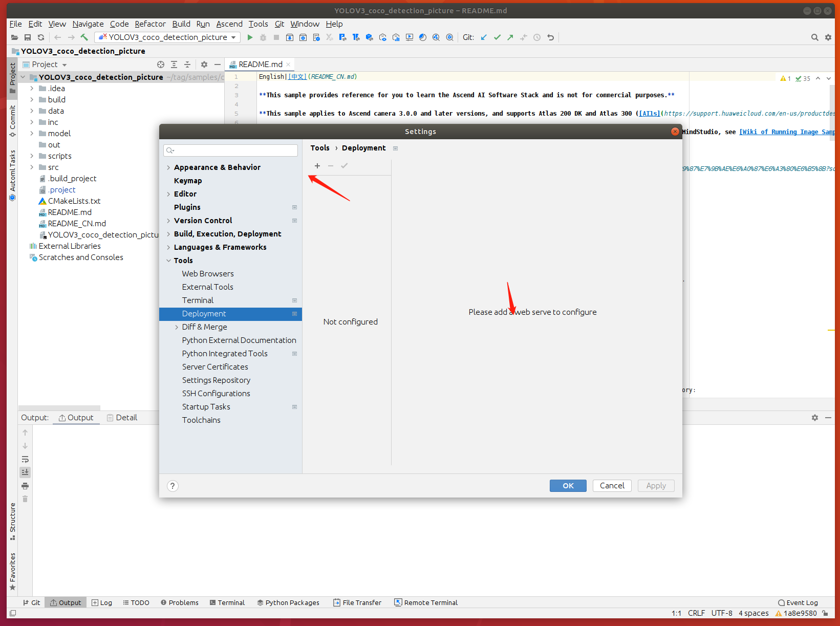This screenshot has width=840, height=626.
Task: Expand Diff & Merge settings item
Action: [x=177, y=327]
